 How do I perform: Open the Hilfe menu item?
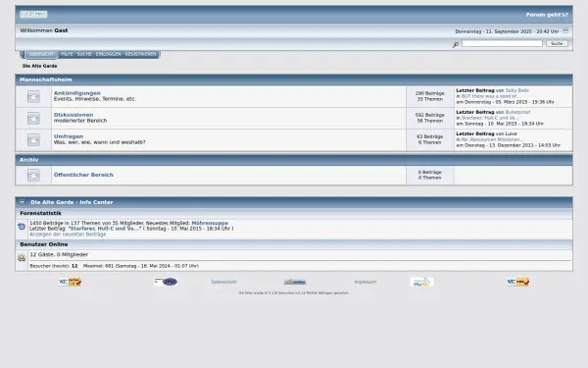click(x=67, y=54)
